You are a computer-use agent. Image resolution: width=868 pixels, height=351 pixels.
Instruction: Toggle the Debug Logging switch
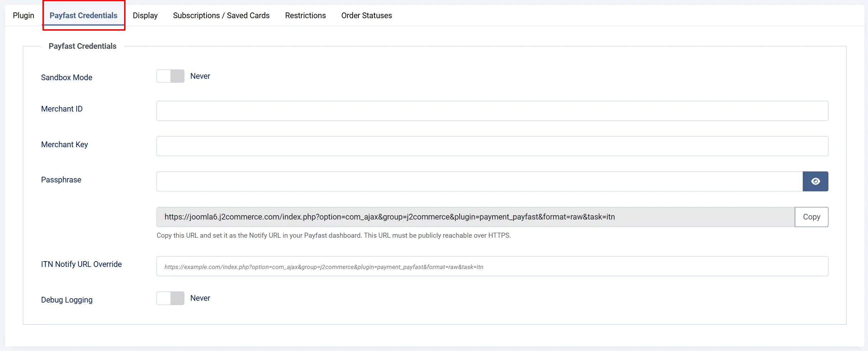click(170, 298)
